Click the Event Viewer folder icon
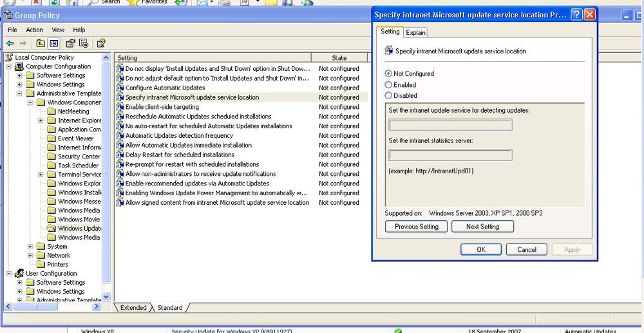 click(52, 138)
